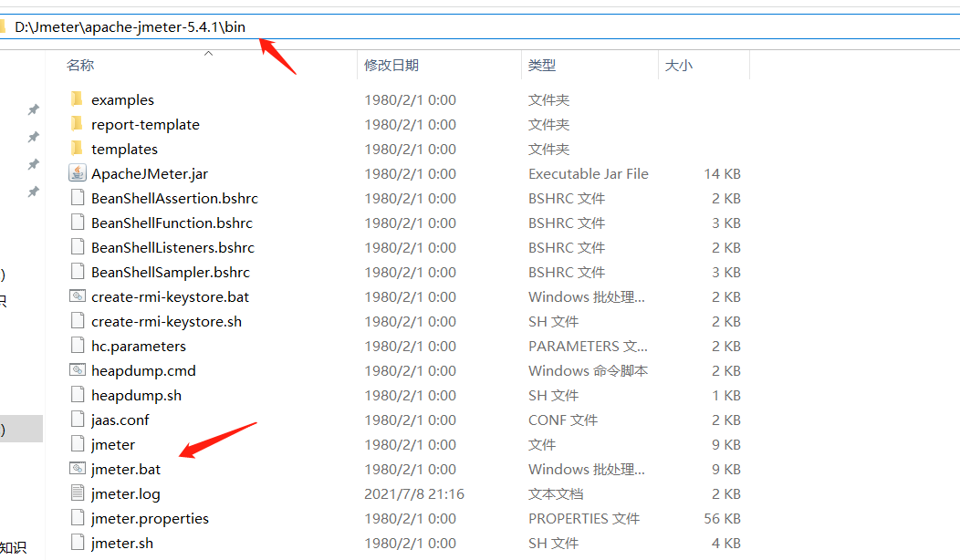Viewport: 960px width, 560px height.
Task: Click the address bar path field
Action: click(480, 27)
